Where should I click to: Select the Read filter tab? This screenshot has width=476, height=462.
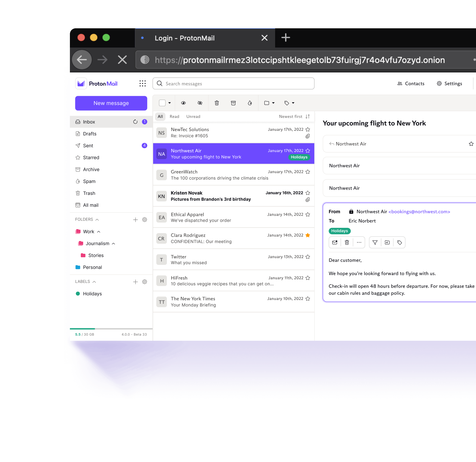click(x=174, y=117)
